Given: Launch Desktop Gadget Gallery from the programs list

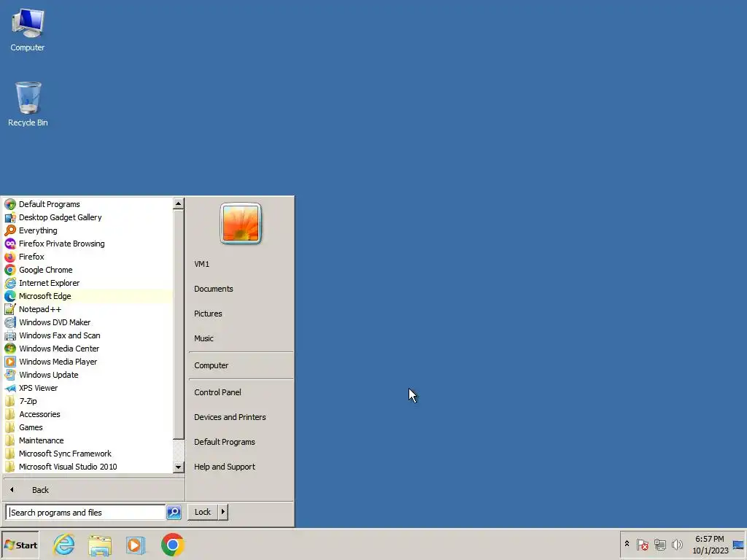Looking at the screenshot, I should tap(88, 217).
